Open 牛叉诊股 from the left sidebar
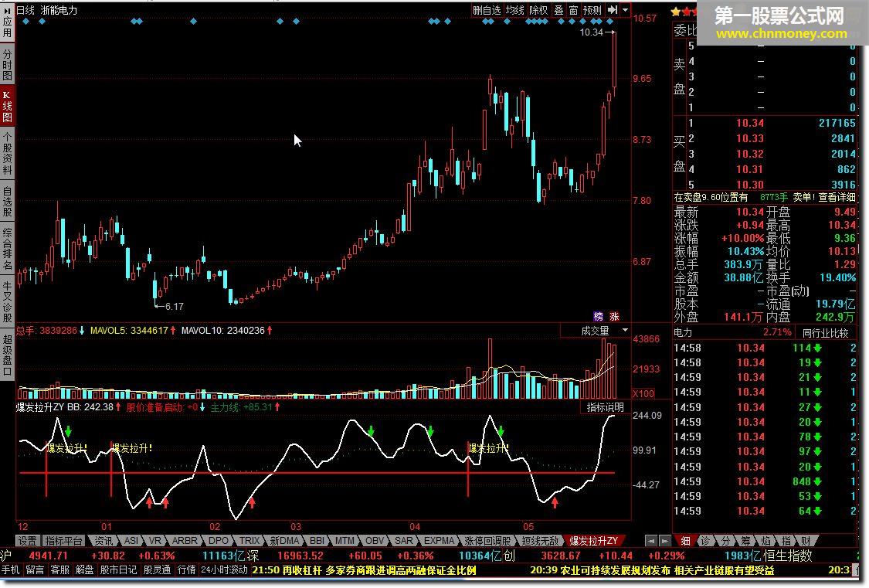The width and height of the screenshot is (869, 588). pyautogui.click(x=7, y=301)
